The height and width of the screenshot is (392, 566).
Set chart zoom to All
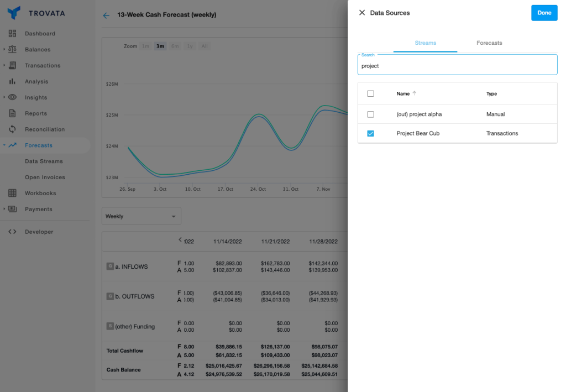205,46
